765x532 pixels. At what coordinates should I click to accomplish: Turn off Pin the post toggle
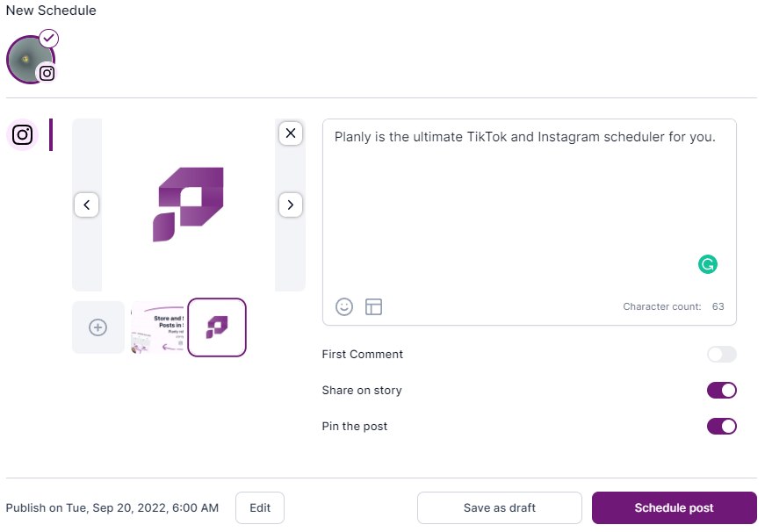pos(722,426)
